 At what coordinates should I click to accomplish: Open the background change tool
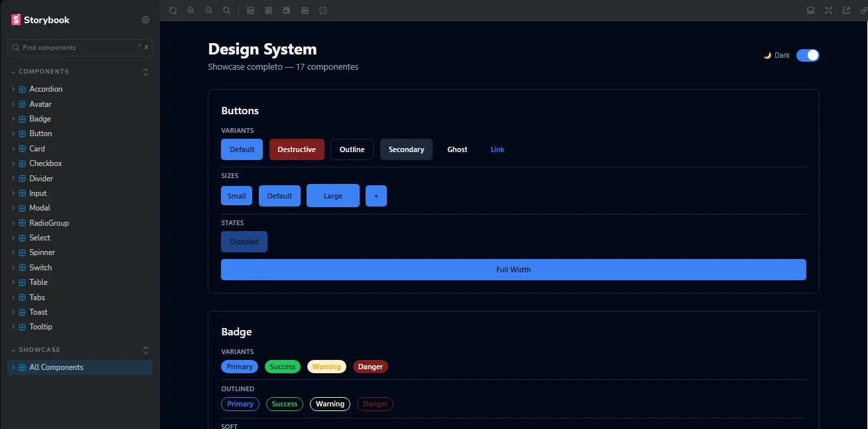pyautogui.click(x=251, y=11)
